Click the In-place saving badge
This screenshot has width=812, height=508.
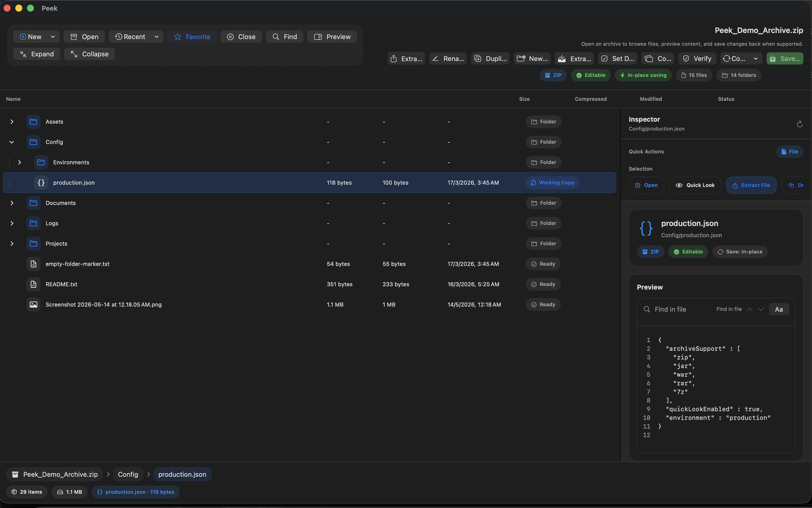click(x=643, y=75)
